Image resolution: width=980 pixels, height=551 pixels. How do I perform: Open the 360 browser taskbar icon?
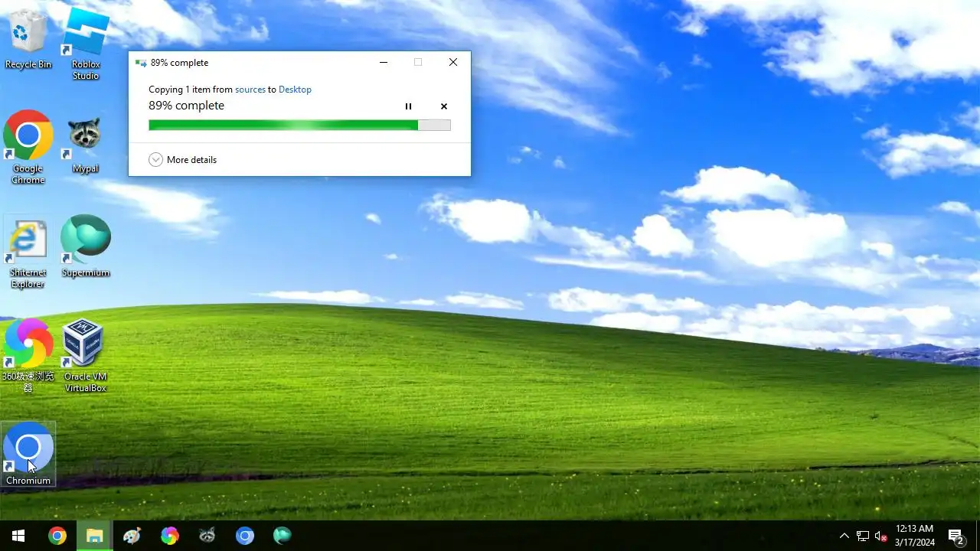click(169, 536)
